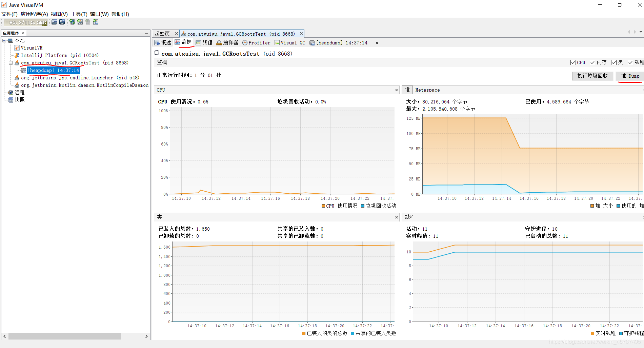Click the scroll right arrow of applications panel
The width and height of the screenshot is (644, 348).
point(146,336)
